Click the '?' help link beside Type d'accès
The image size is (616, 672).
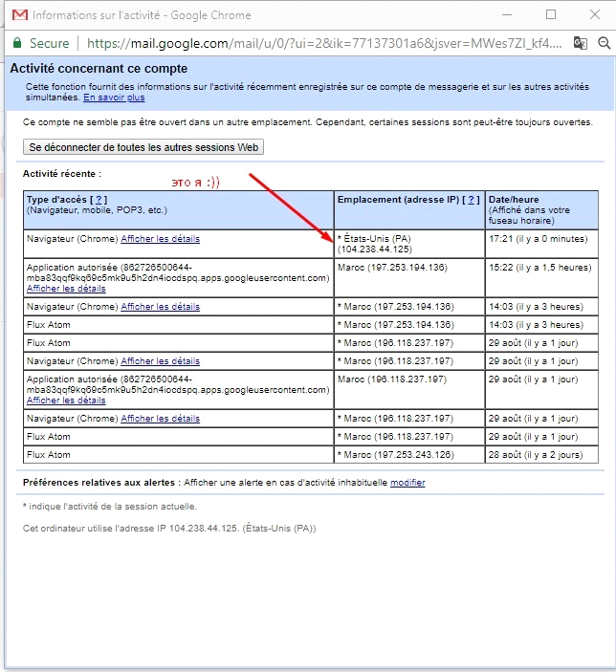(x=99, y=200)
